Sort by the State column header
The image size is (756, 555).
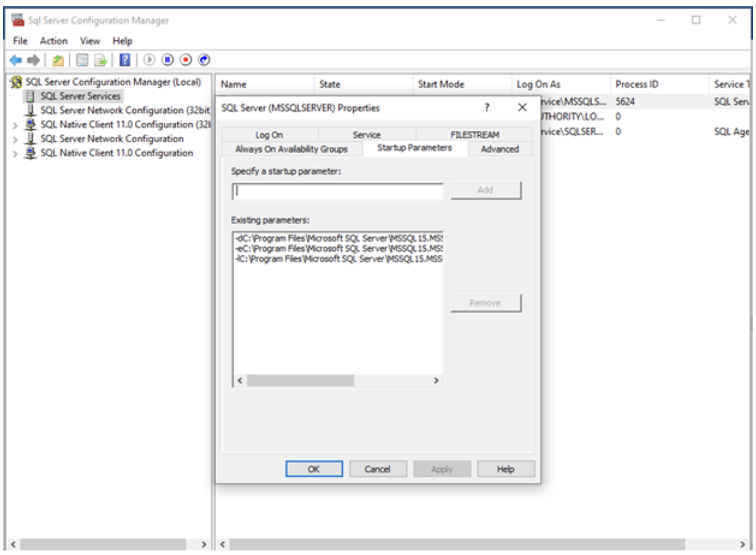[364, 85]
